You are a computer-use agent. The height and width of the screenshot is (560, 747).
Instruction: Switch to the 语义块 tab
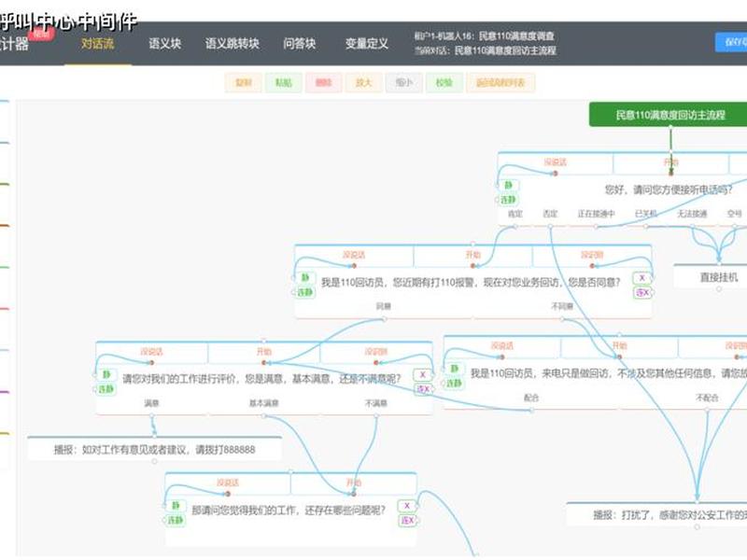(x=165, y=44)
